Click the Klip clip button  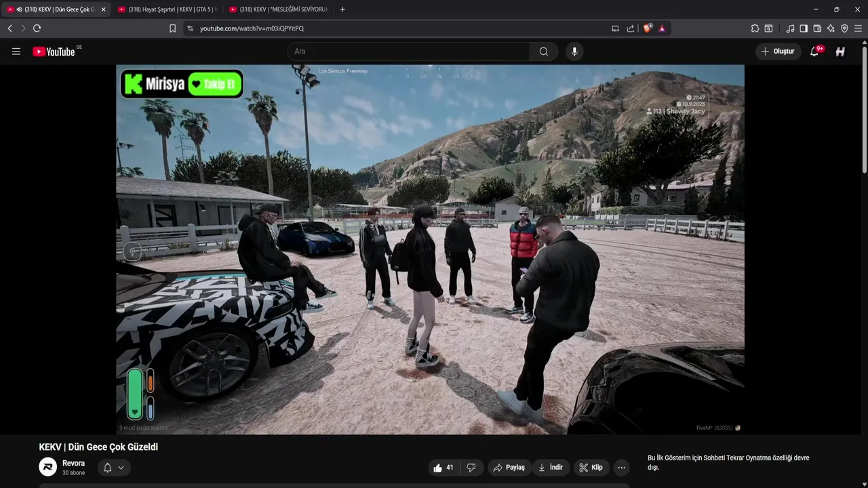point(591,468)
